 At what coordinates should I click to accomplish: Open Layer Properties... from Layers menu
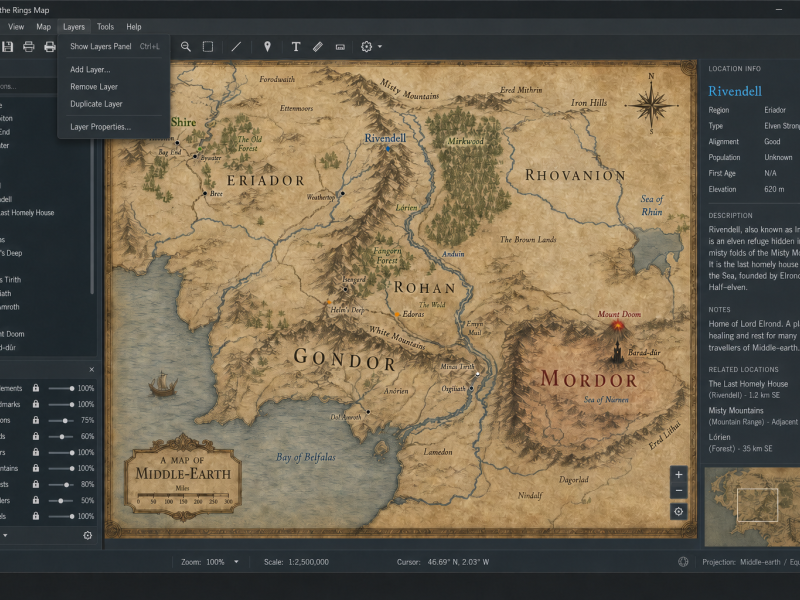[114, 127]
